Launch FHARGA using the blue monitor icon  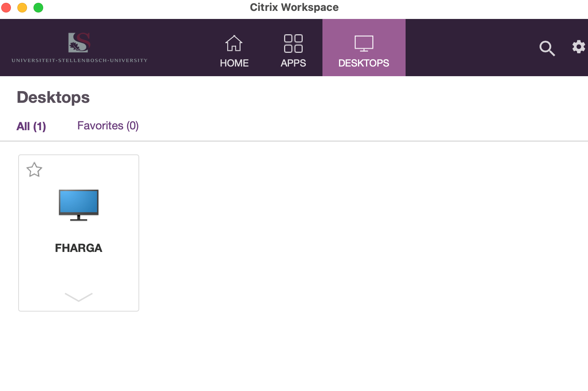[x=79, y=205]
